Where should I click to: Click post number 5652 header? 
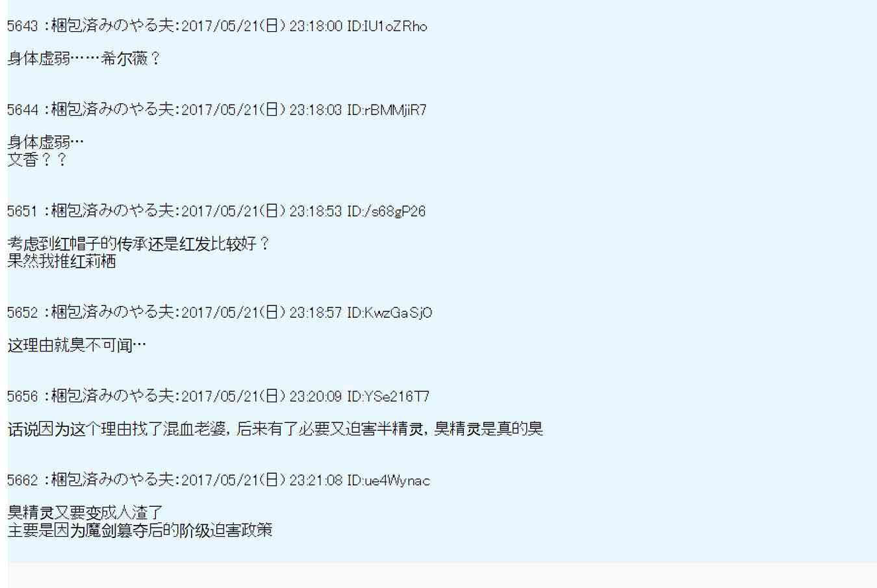tap(220, 313)
